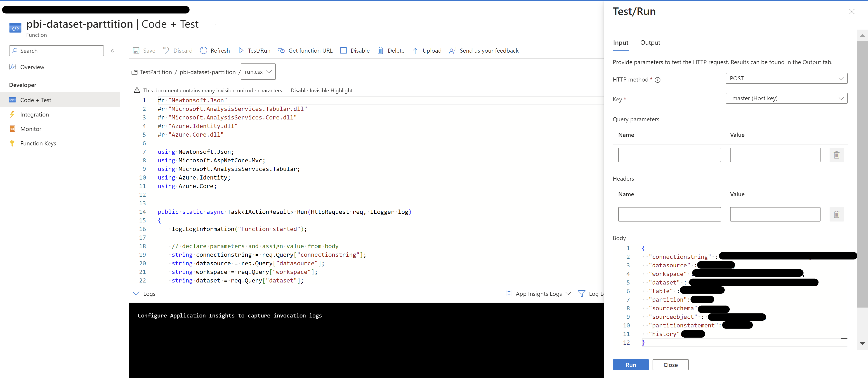The height and width of the screenshot is (378, 868).
Task: Delete the header row with trash icon
Action: (836, 215)
